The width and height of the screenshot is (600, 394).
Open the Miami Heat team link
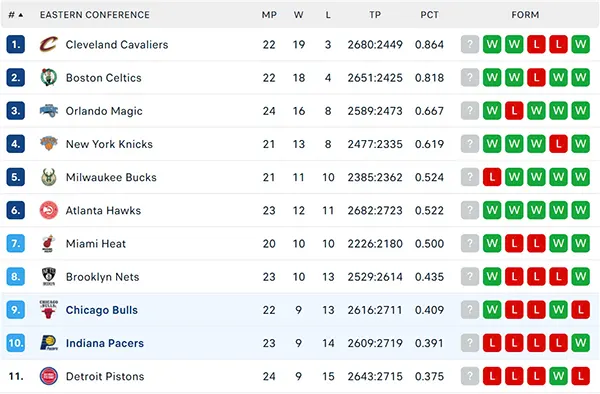click(x=96, y=244)
